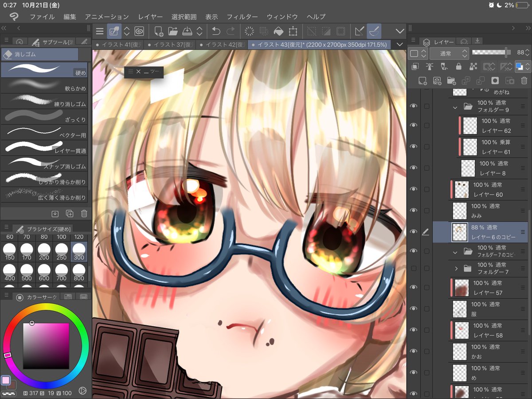Open the Clip Studio swirl icon in toolbar

[139, 31]
